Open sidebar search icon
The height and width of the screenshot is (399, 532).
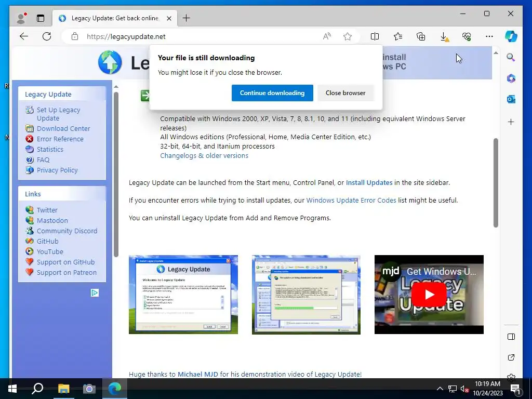(x=511, y=57)
